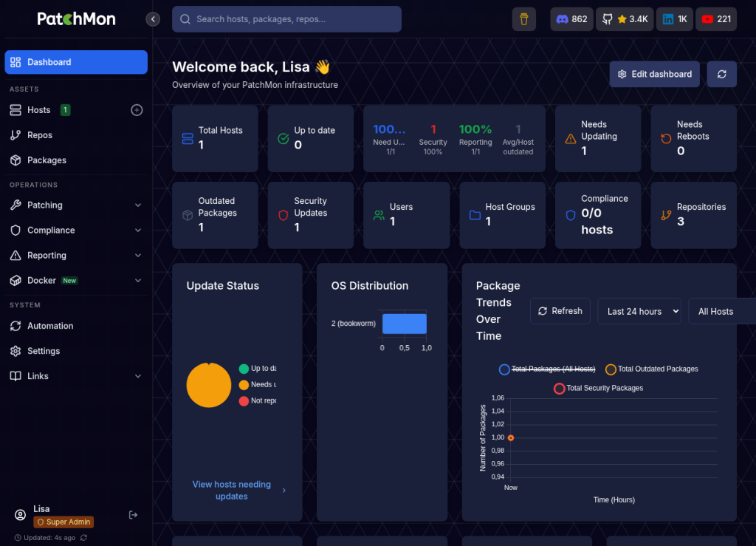Expand the Reporting menu chevron
This screenshot has height=546, width=756.
coord(138,256)
